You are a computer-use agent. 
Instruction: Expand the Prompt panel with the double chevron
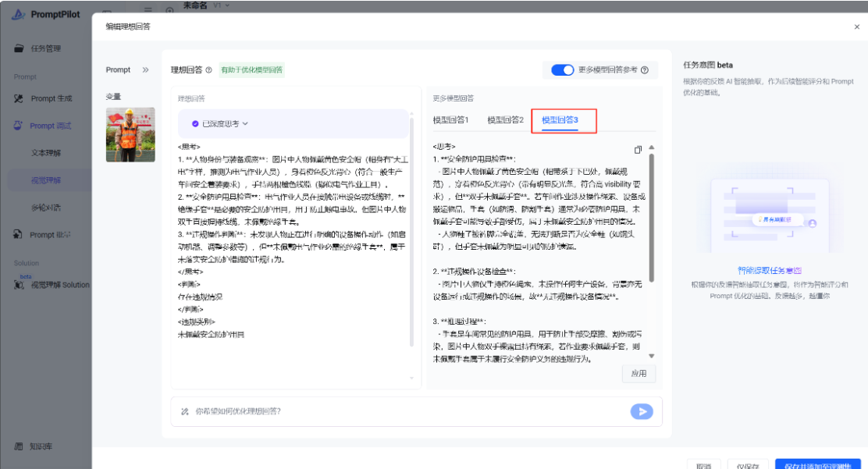[x=146, y=69]
